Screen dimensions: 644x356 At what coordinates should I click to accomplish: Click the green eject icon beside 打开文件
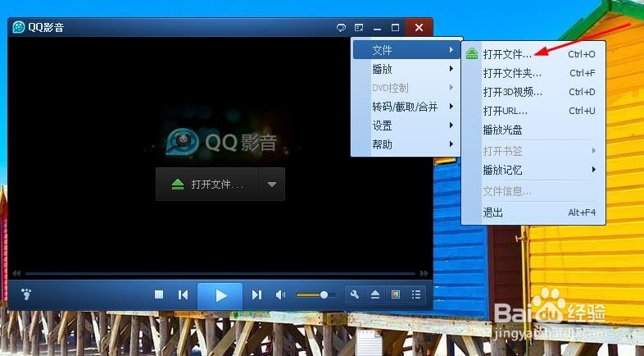pyautogui.click(x=472, y=54)
